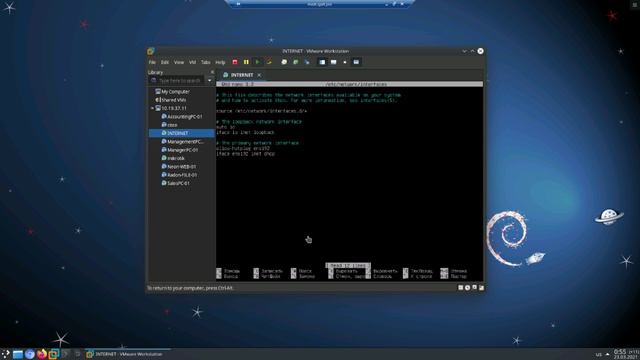Open the File menu in VMware Workstation
The image size is (640, 360).
152,62
